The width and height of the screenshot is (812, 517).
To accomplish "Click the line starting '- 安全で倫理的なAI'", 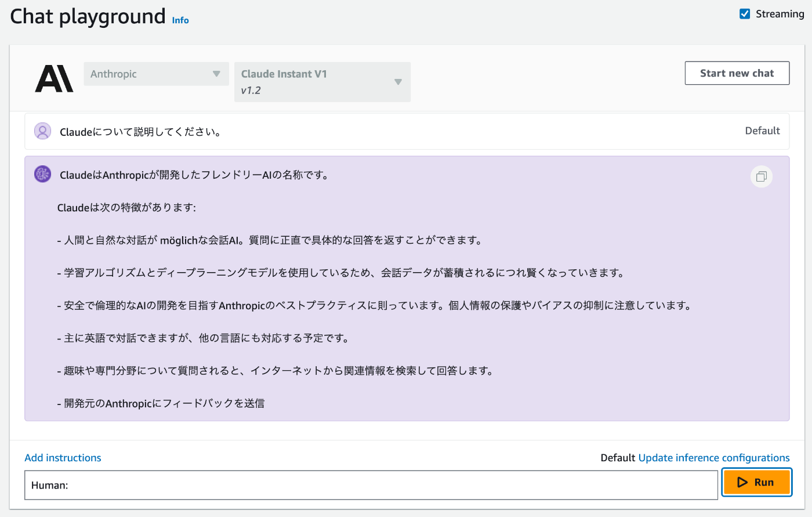I will 374,305.
